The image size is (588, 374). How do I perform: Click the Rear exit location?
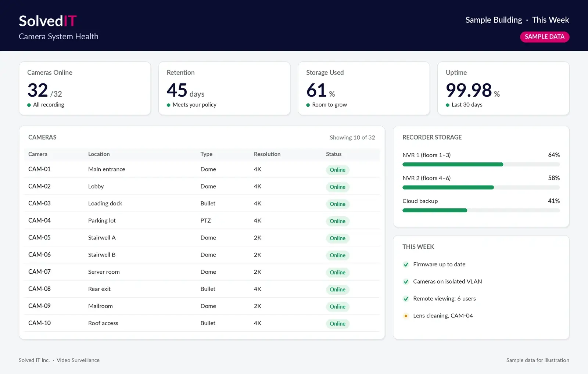point(99,289)
